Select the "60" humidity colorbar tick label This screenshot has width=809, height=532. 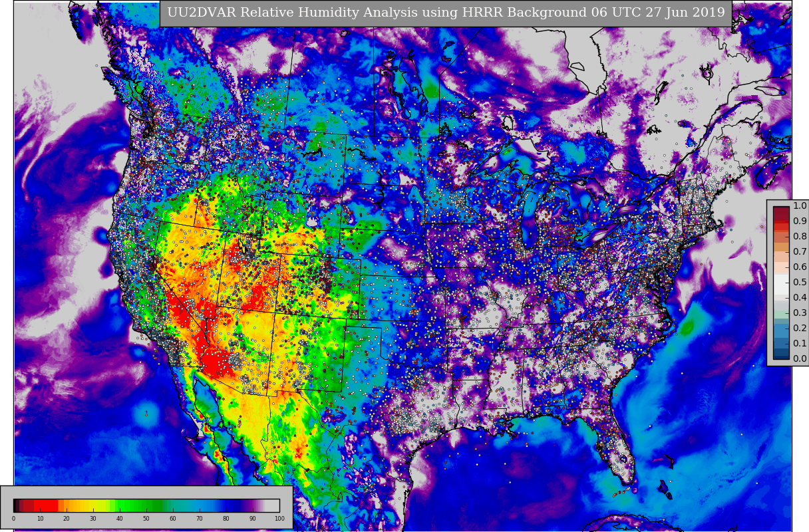coord(173,519)
